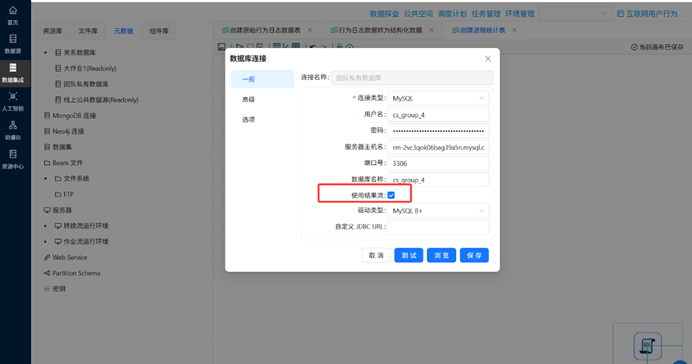Click icon of 创建原始行为日志数据表 tab

tap(225, 30)
